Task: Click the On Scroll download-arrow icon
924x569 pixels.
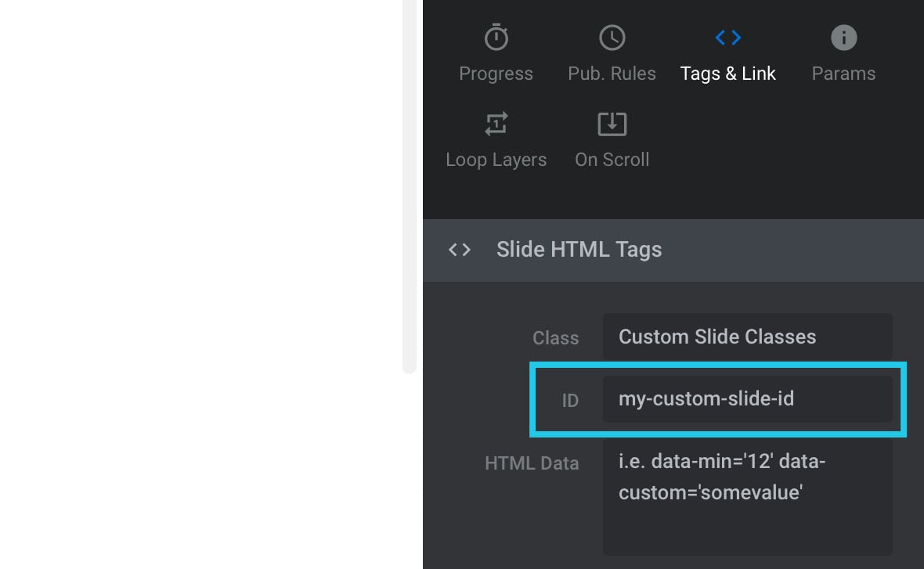Action: [612, 124]
